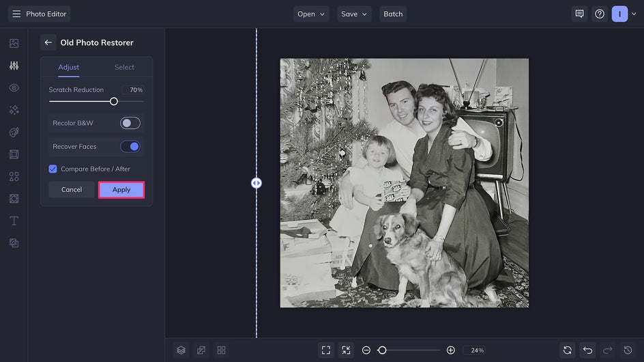Uncheck Compare Before / After checkbox

click(53, 169)
